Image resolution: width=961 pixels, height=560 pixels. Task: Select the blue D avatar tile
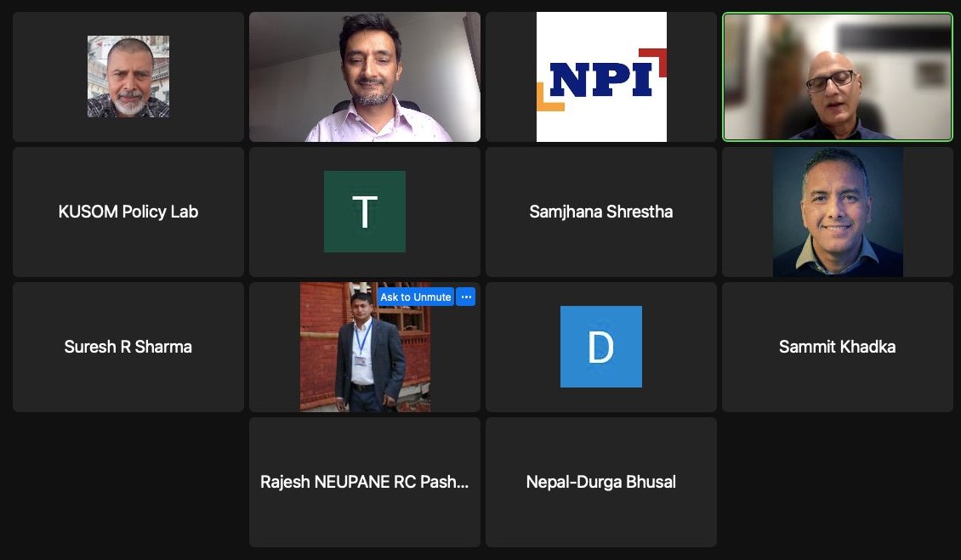point(601,347)
